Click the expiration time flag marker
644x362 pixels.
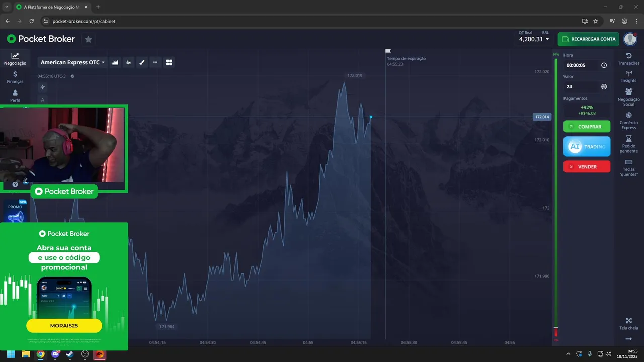(388, 51)
